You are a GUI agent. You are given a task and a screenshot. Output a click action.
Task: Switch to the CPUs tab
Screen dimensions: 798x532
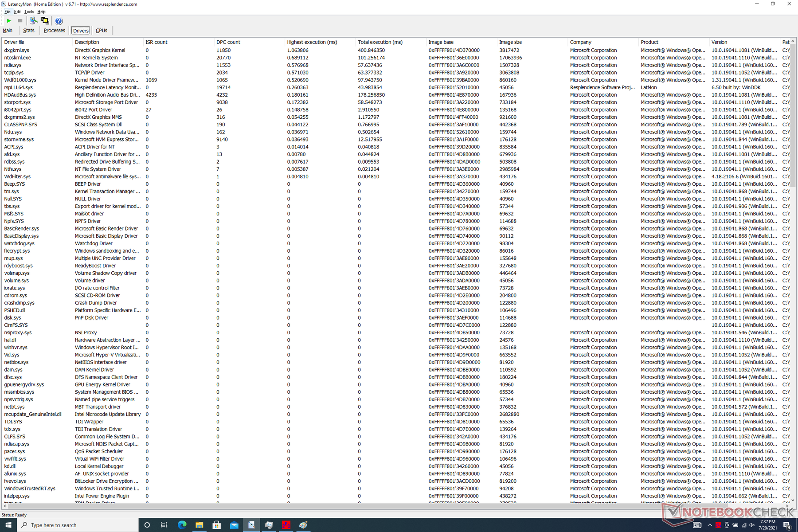(102, 31)
